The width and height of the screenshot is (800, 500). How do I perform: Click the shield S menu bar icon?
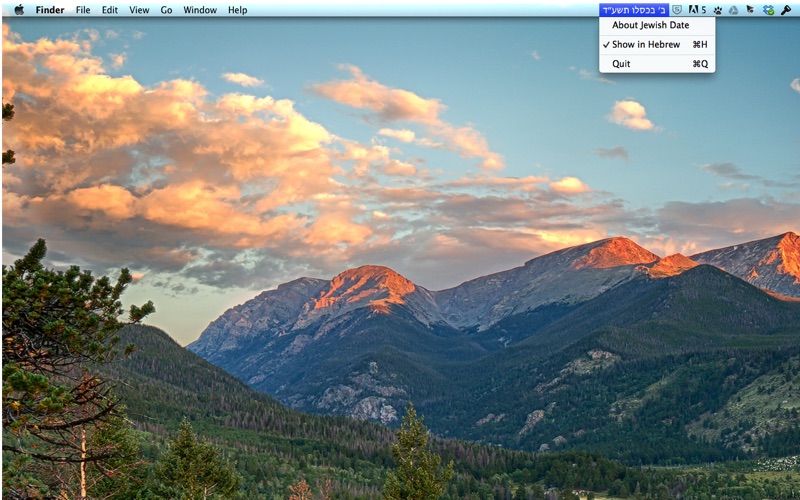click(x=677, y=10)
